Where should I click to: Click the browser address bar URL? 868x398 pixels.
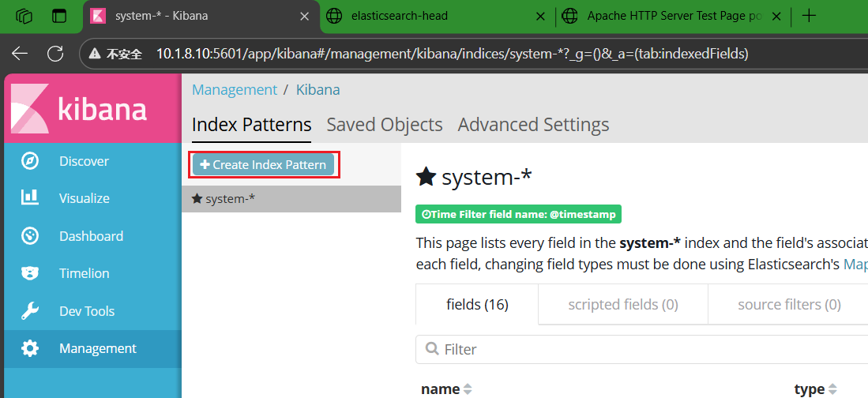pyautogui.click(x=453, y=54)
